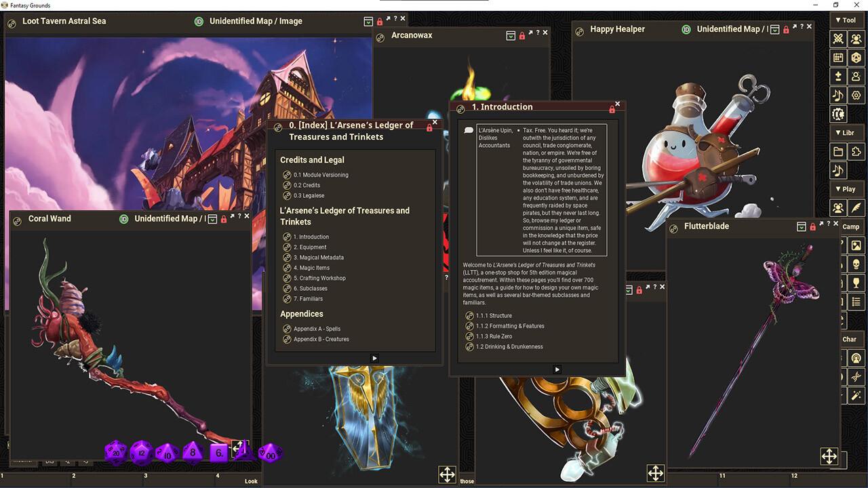The height and width of the screenshot is (488, 868).
Task: Open the Images icon in the Camp section
Action: (856, 245)
